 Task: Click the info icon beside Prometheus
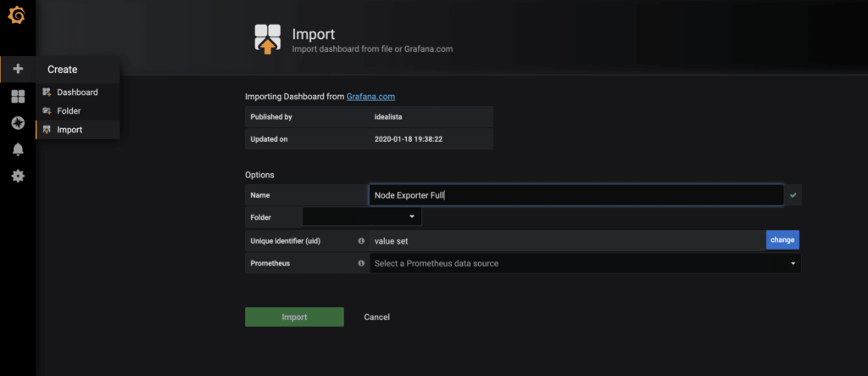coord(361,263)
